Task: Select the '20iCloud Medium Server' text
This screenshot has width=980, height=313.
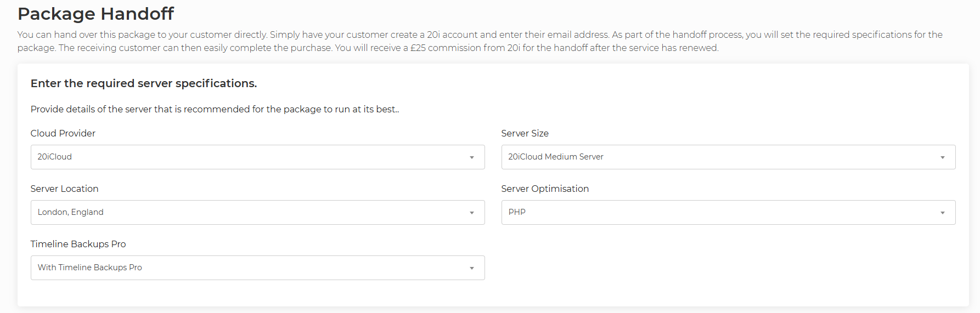Action: [555, 157]
